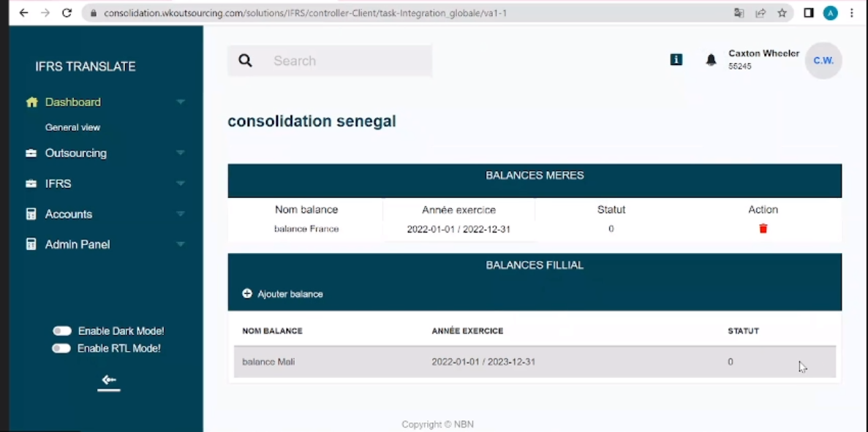Collapse the sidebar with the left arrow icon
This screenshot has width=868, height=432.
(x=108, y=379)
